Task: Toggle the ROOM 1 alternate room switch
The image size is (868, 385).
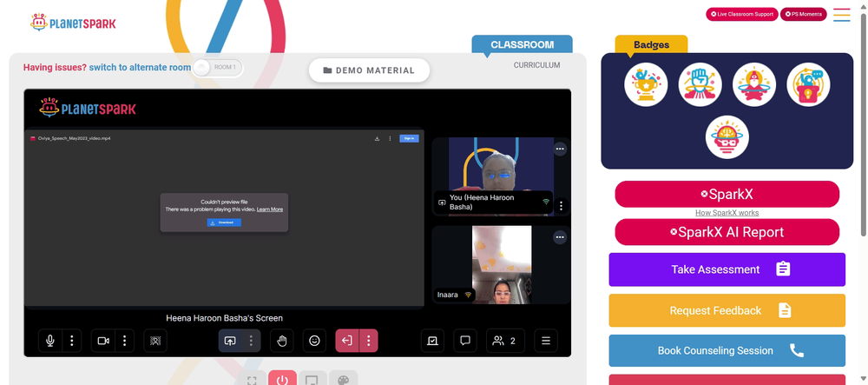Action: pyautogui.click(x=218, y=67)
